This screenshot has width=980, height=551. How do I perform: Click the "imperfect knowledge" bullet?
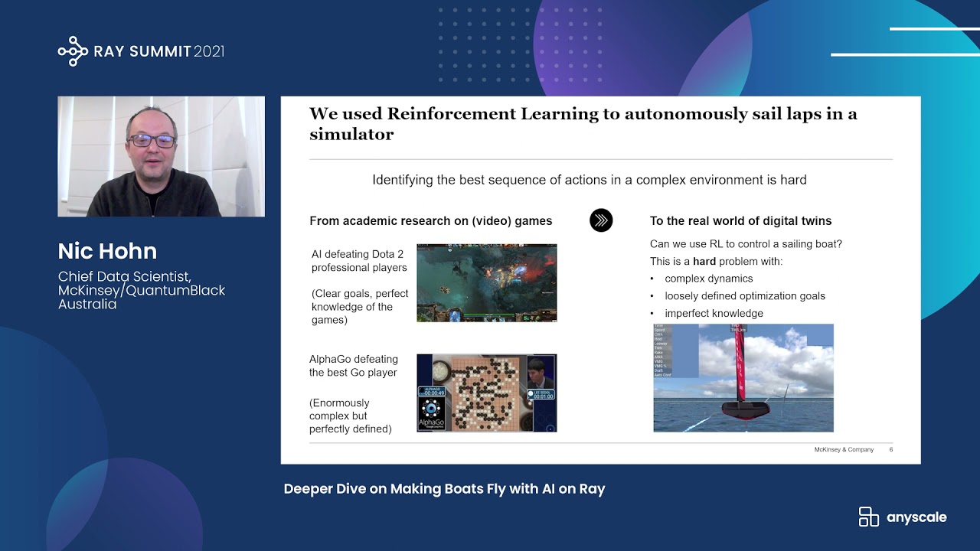click(x=714, y=313)
